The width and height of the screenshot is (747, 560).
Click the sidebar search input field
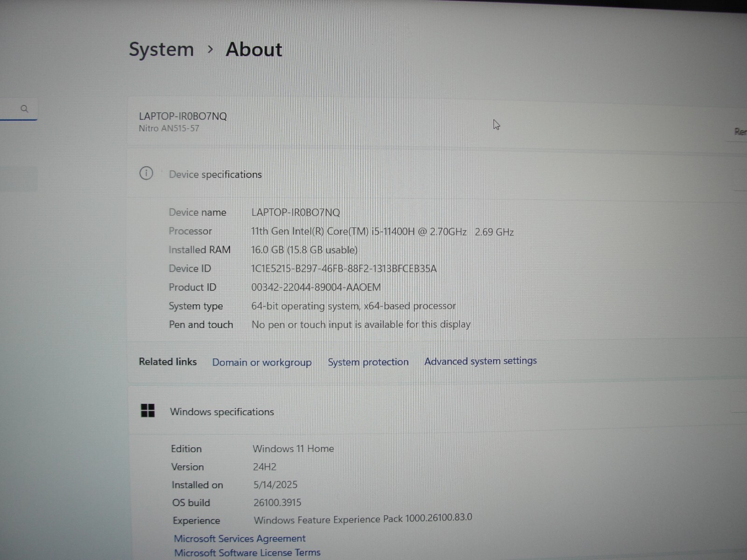point(19,109)
